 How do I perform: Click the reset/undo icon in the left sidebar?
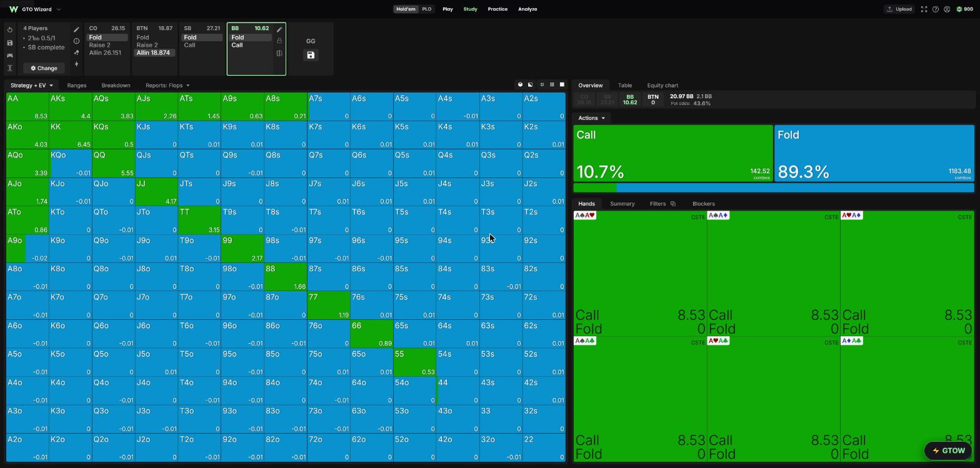10,30
